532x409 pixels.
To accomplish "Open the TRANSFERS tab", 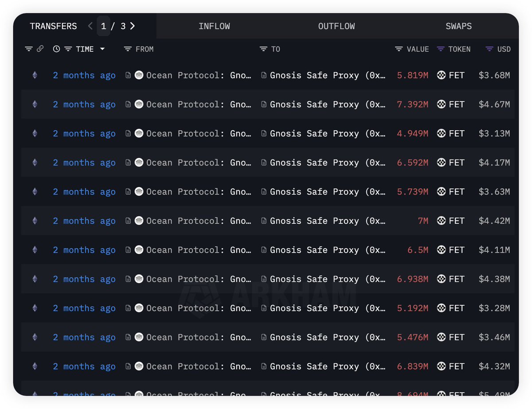I will click(x=53, y=26).
